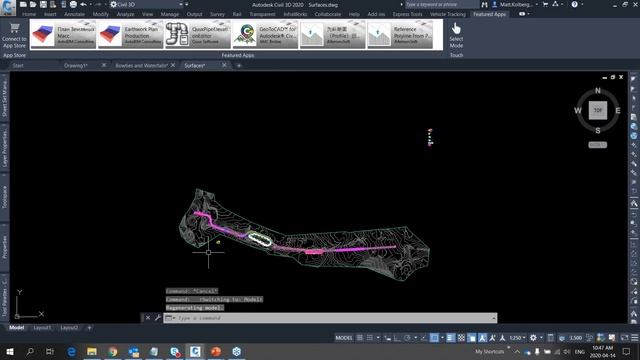Image resolution: width=640 pixels, height=360 pixels.
Task: Open the Survey ribbon tab
Action: click(217, 14)
